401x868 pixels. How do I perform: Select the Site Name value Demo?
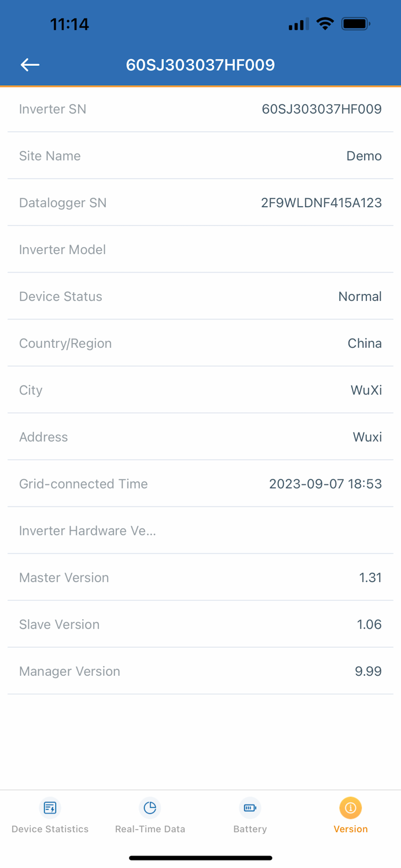pyautogui.click(x=364, y=156)
